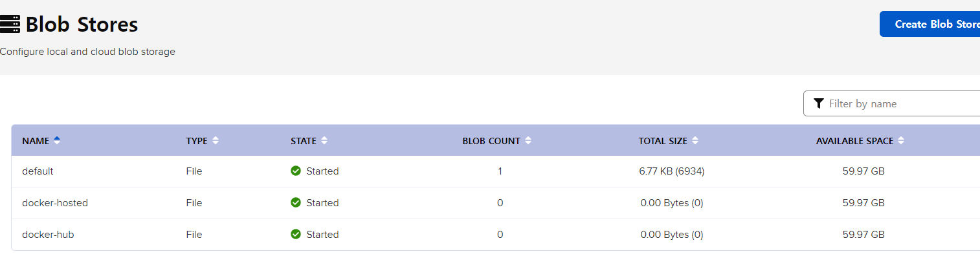This screenshot has width=980, height=256.
Task: Click the Type column sort arrows icon
Action: point(216,140)
